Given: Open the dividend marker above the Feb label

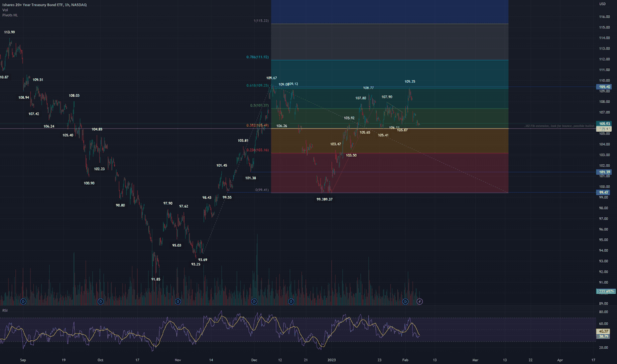Looking at the screenshot, I should [405, 301].
